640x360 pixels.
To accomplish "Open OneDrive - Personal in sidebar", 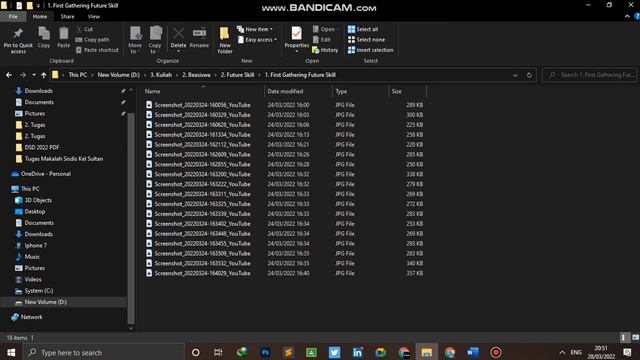I will [46, 174].
